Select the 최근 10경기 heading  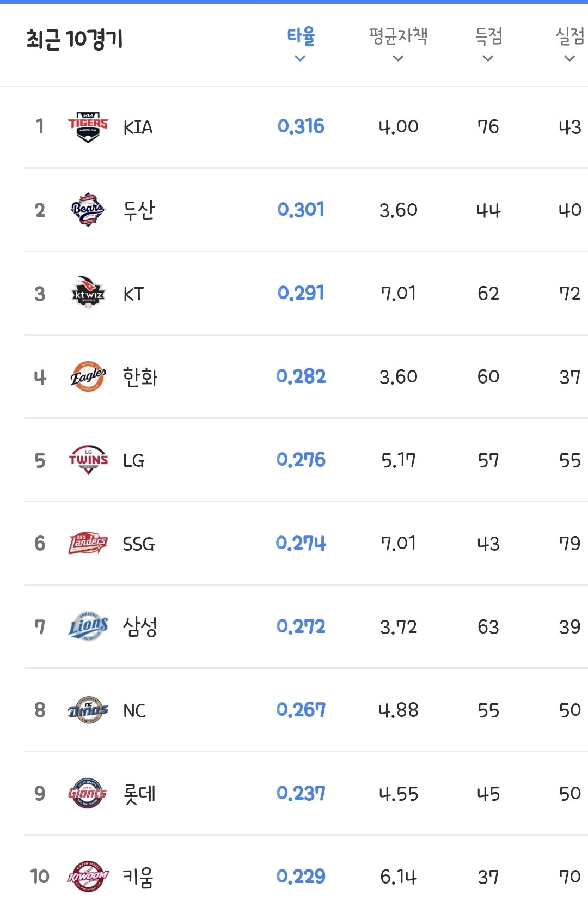click(75, 39)
